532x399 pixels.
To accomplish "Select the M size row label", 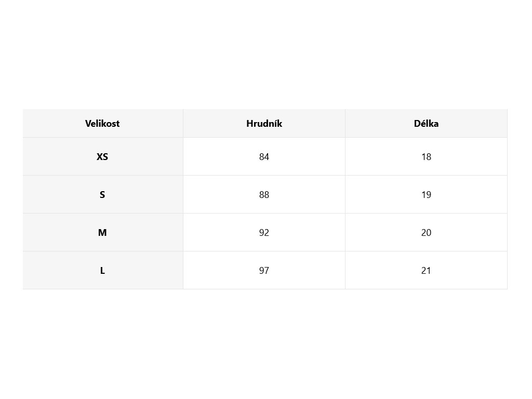I will coord(102,233).
